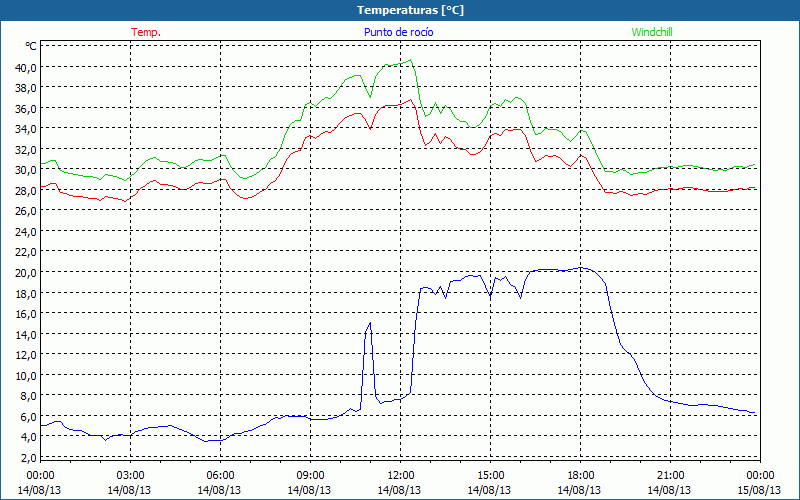The width and height of the screenshot is (800, 500).
Task: Click the 30,0 y-axis value
Action: pos(25,170)
